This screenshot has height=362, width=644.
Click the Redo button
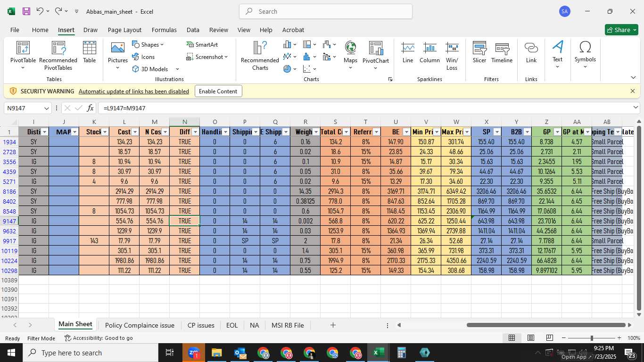pyautogui.click(x=58, y=11)
